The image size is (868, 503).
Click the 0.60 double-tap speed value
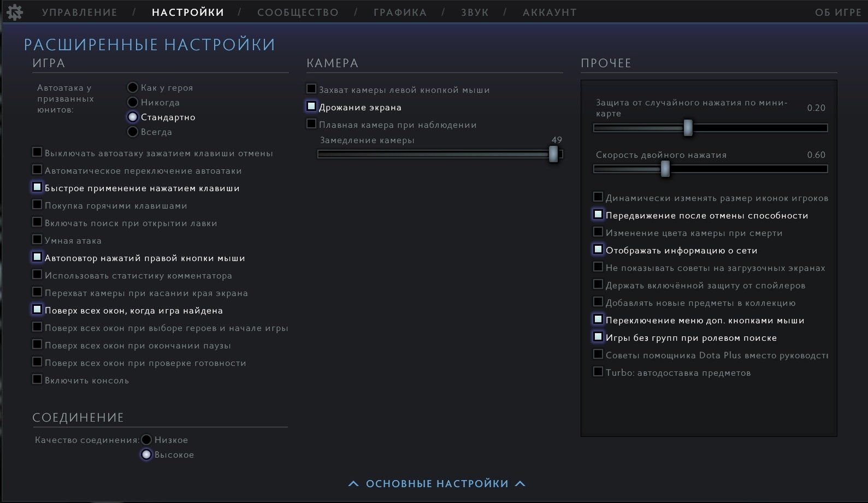point(816,155)
